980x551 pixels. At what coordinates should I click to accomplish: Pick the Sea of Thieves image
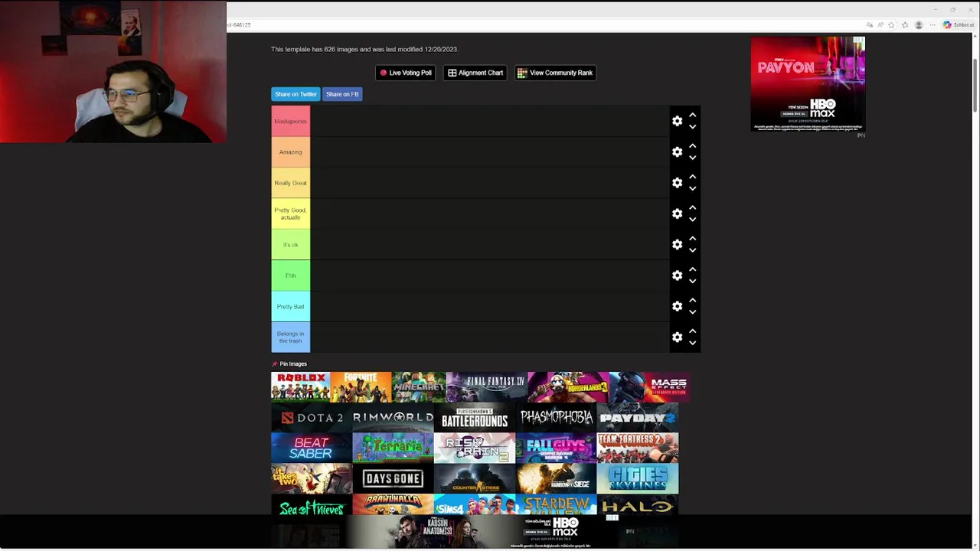(x=312, y=505)
